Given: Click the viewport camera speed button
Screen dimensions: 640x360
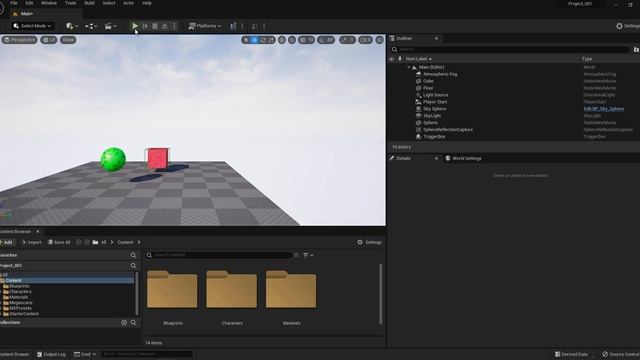Looking at the screenshot, I should point(365,40).
